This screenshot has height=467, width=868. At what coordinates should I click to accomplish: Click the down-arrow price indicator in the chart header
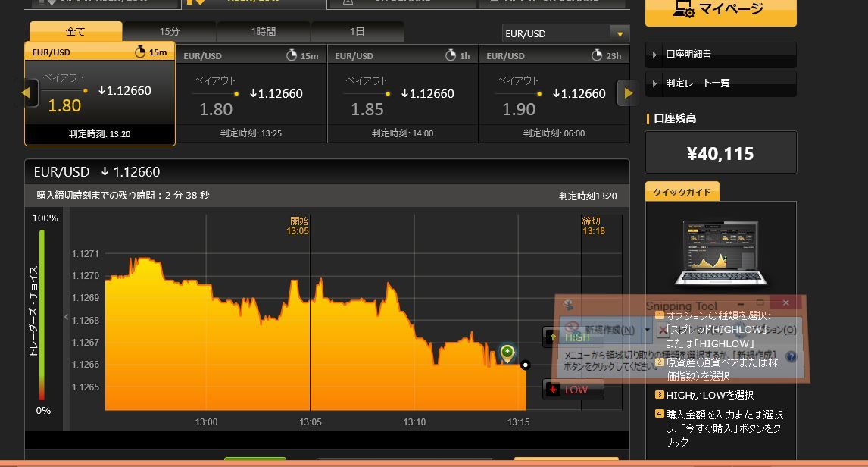click(x=105, y=172)
